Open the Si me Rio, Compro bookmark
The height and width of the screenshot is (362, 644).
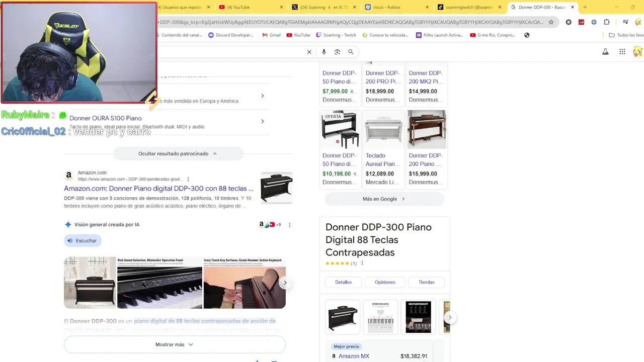[x=493, y=35]
